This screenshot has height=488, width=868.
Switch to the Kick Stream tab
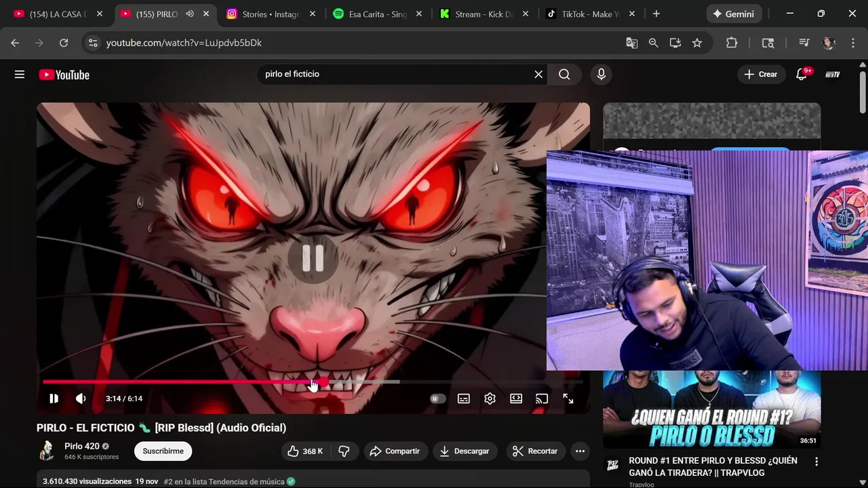483,14
